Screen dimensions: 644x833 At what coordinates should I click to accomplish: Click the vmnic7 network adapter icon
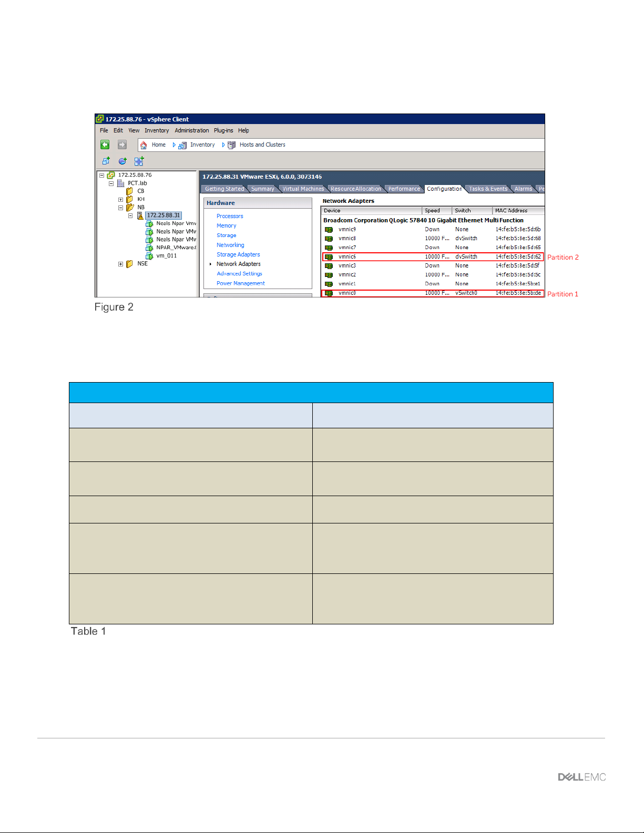329,248
